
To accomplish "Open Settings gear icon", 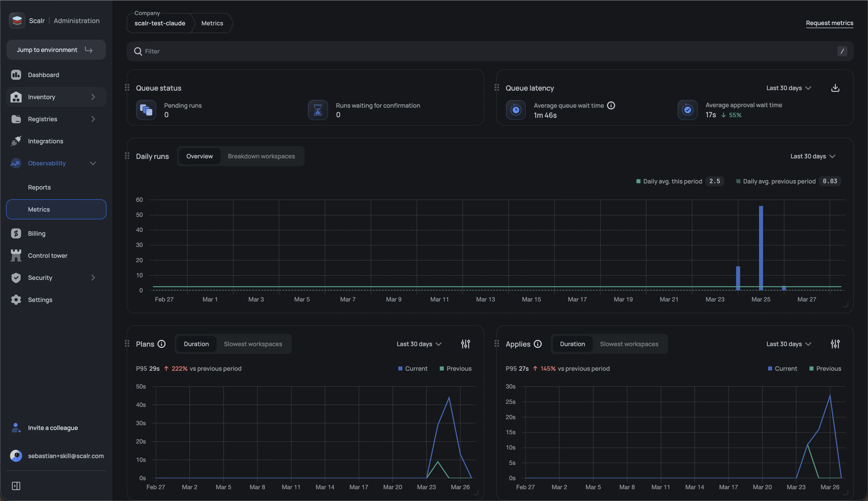I will coord(16,300).
